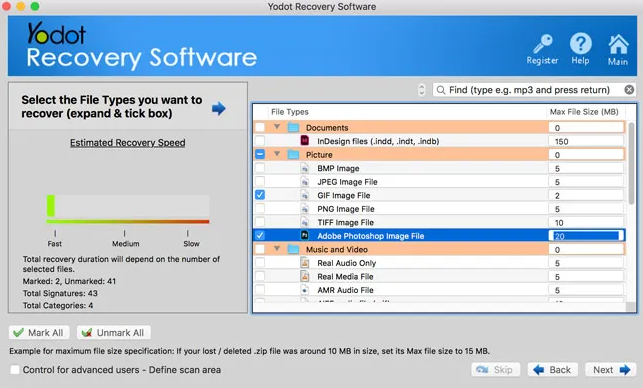Untick the Adobe Photoshop Image File checkbox
643x388 pixels.
260,235
